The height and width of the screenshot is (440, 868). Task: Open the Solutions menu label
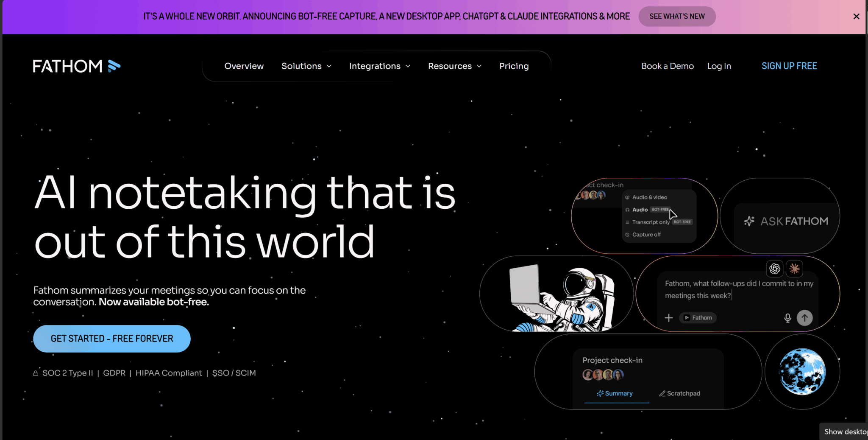click(301, 66)
